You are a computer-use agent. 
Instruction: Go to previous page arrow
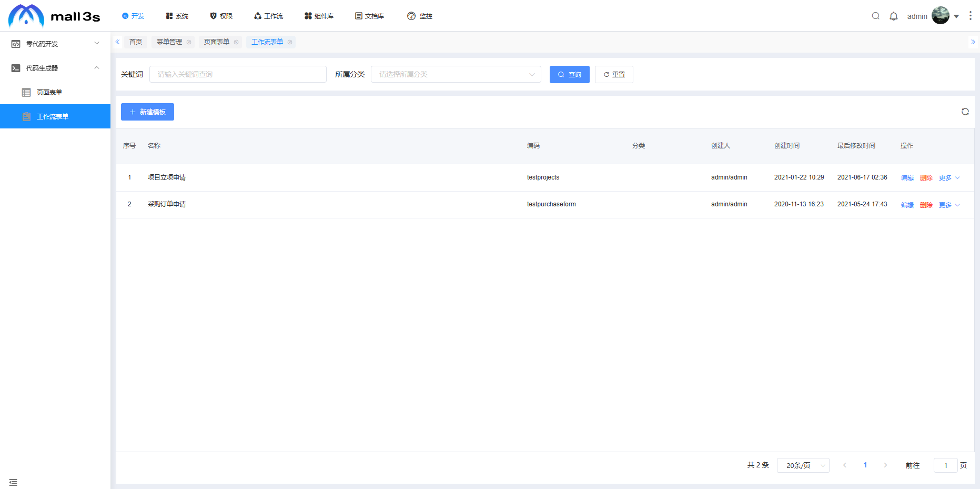click(x=845, y=465)
